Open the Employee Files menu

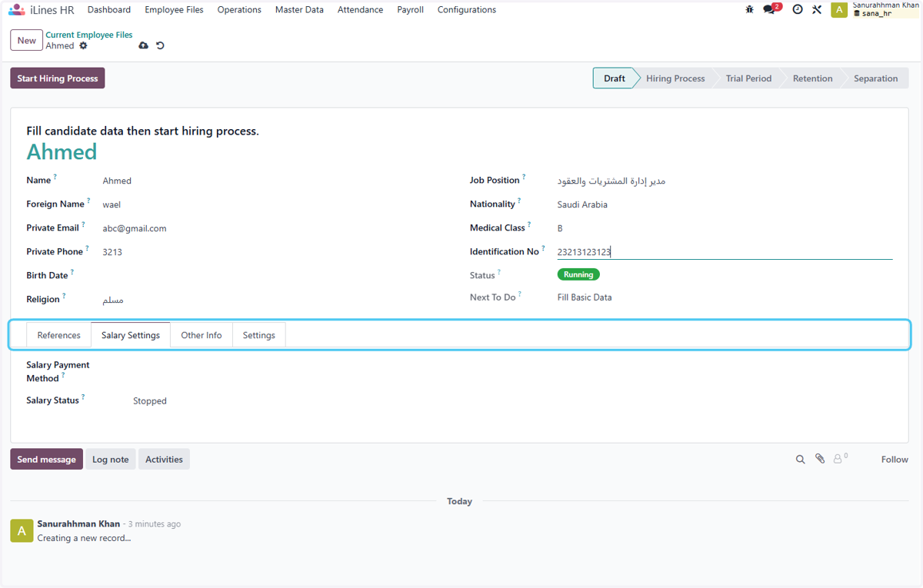point(174,10)
